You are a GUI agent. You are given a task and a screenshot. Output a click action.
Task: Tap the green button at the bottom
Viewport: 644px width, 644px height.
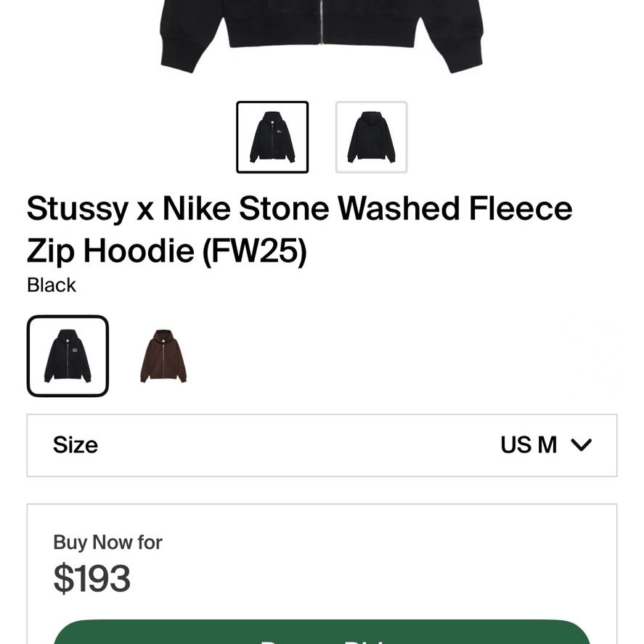(x=322, y=632)
